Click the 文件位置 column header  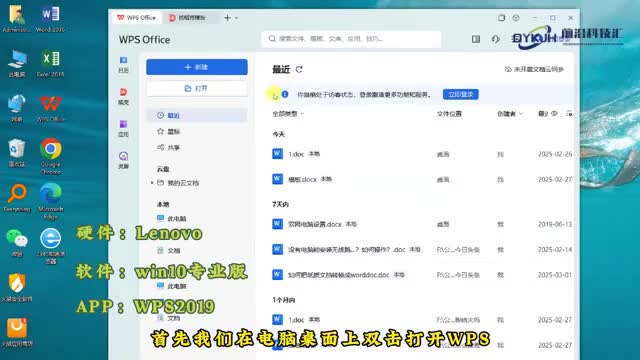pyautogui.click(x=449, y=113)
